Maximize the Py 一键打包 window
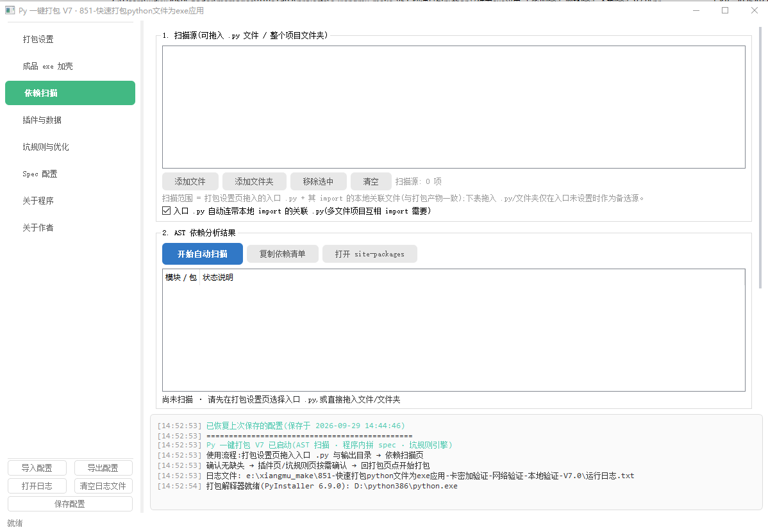The height and width of the screenshot is (532, 768). pyautogui.click(x=725, y=10)
